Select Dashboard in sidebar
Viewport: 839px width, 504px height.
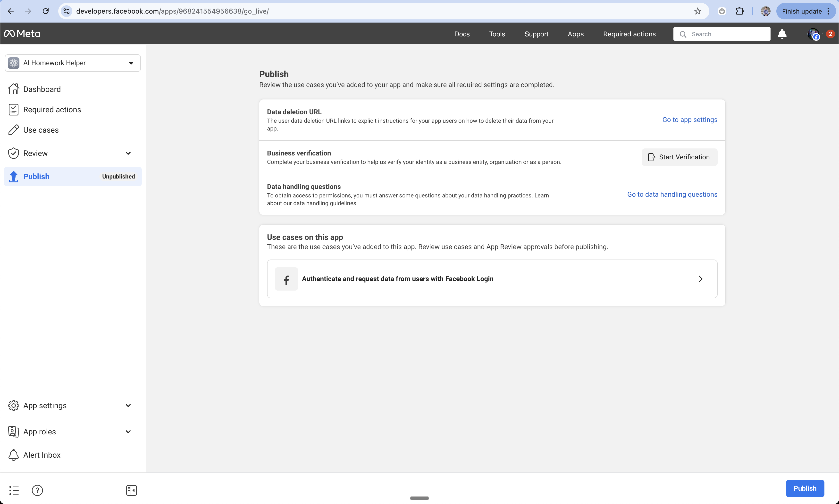coord(73,89)
